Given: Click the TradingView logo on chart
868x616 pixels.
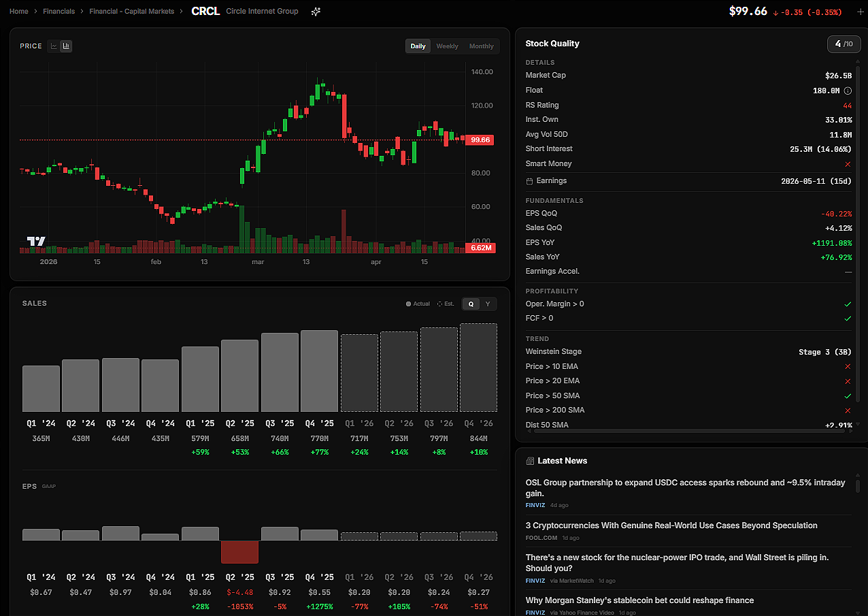Looking at the screenshot, I should (36, 241).
